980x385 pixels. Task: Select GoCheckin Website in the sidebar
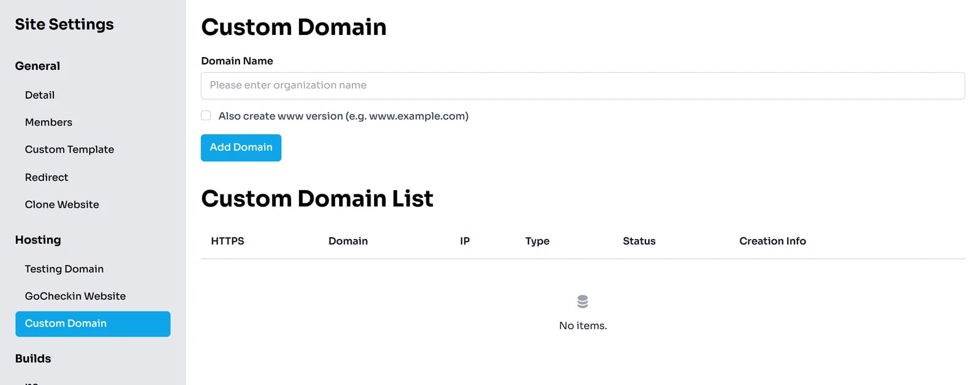click(x=75, y=296)
